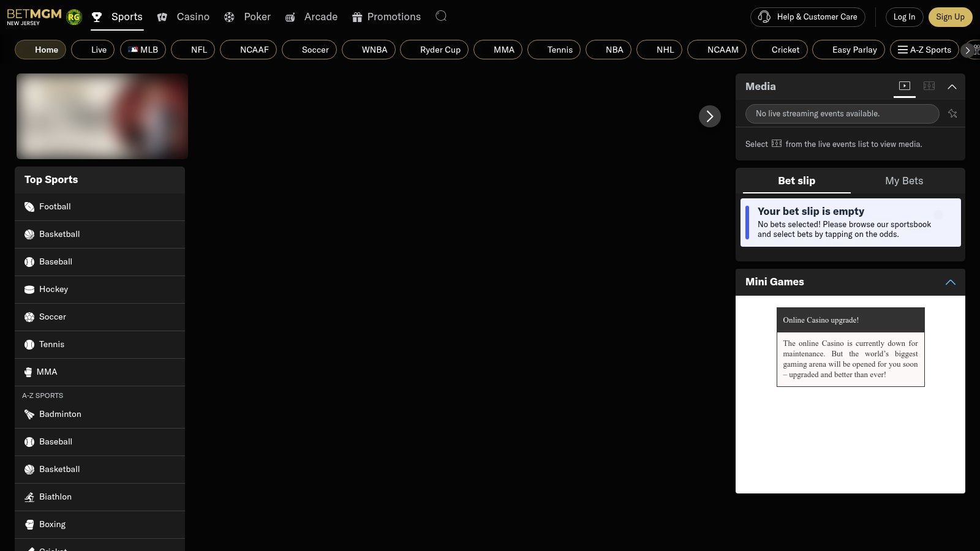Click the A-Z Sports Baseball icon
Screen dimensions: 980x551
point(29,442)
